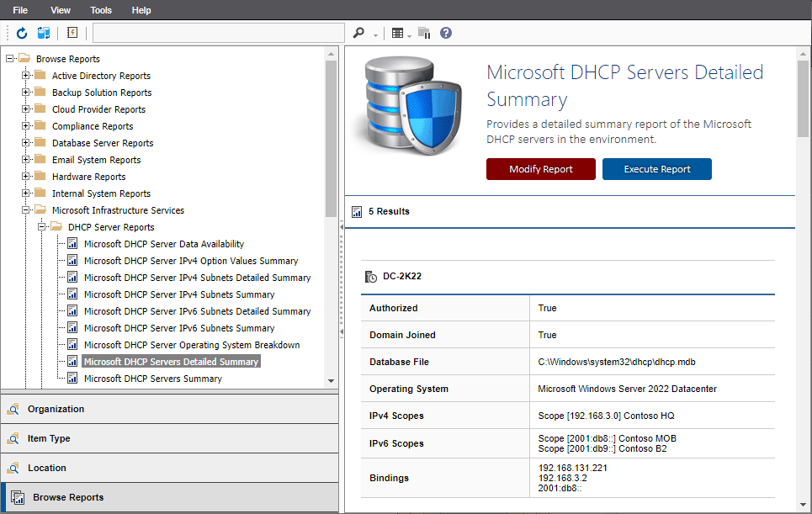Select the Cloud Provider Reports tree item
812x514 pixels.
pyautogui.click(x=98, y=109)
